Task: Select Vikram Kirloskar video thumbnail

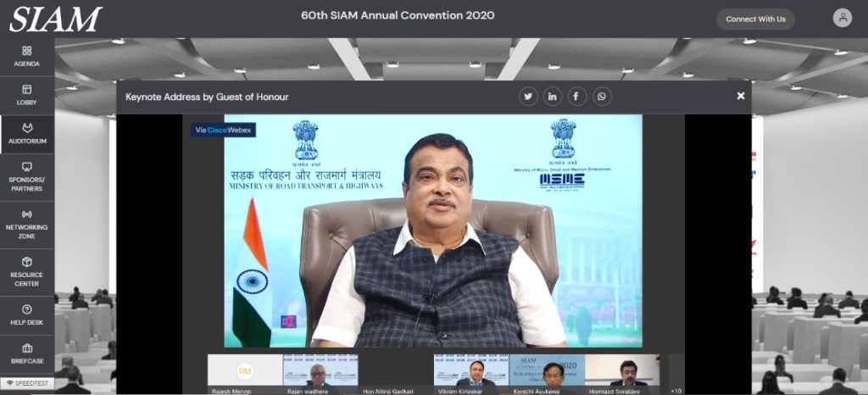Action: click(470, 373)
